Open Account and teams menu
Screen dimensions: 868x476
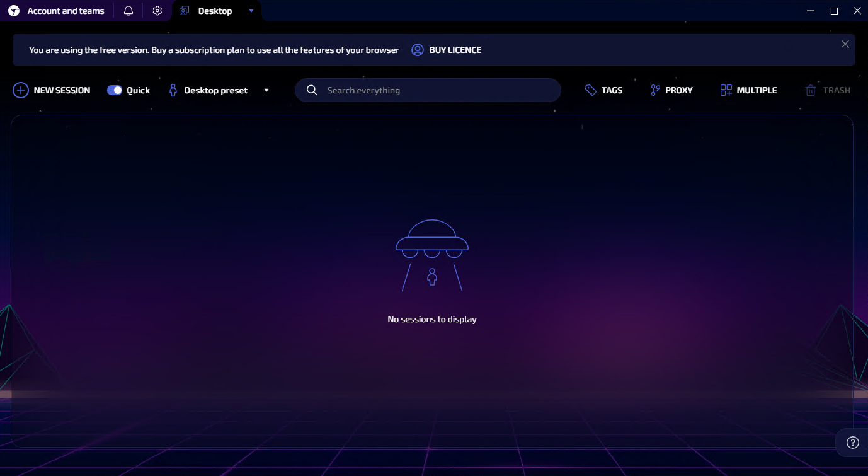[x=66, y=11]
